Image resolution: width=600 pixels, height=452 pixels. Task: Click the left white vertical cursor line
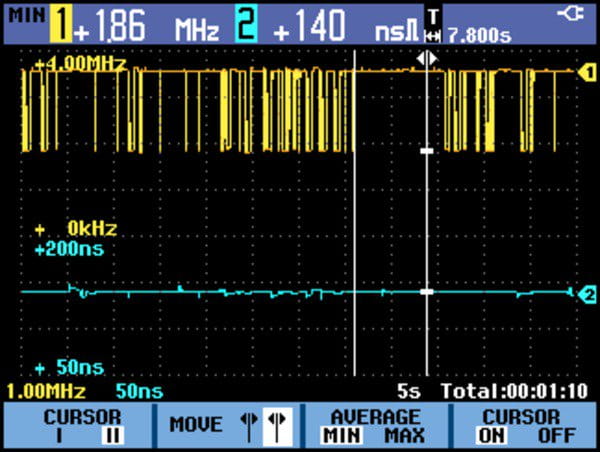point(355,213)
